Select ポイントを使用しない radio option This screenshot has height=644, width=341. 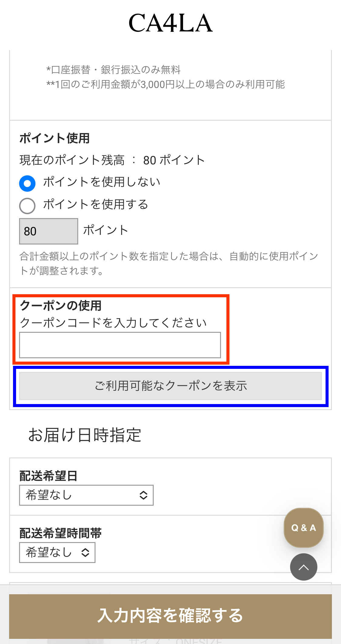coord(27,184)
